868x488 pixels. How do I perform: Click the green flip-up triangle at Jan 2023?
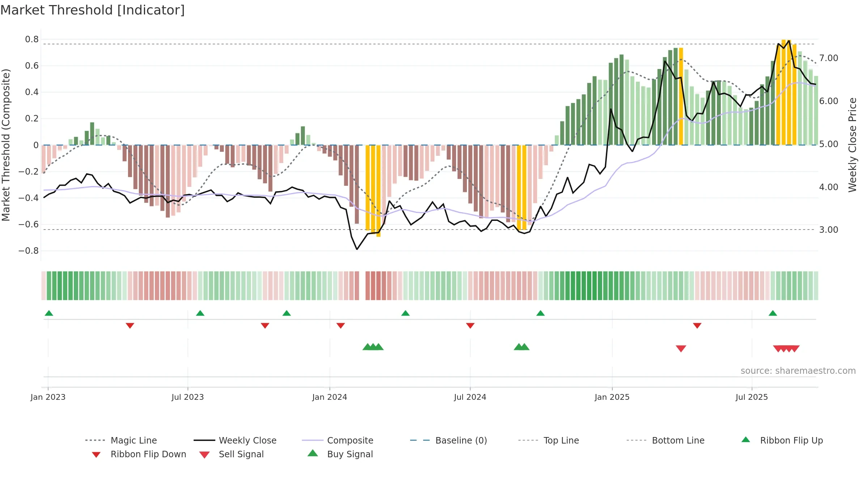(49, 313)
